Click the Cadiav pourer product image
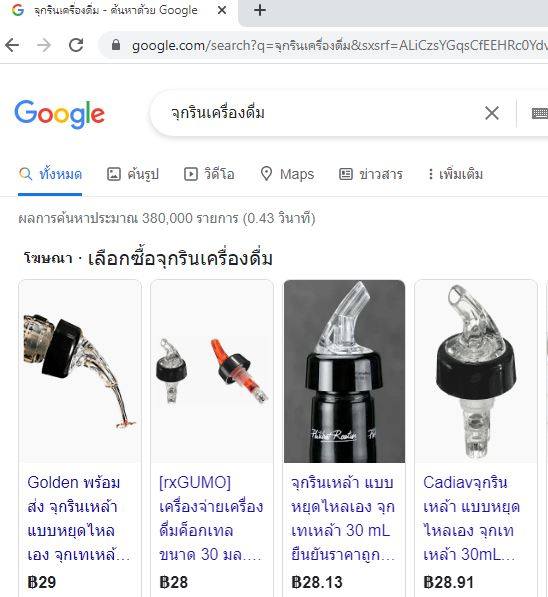 476,371
